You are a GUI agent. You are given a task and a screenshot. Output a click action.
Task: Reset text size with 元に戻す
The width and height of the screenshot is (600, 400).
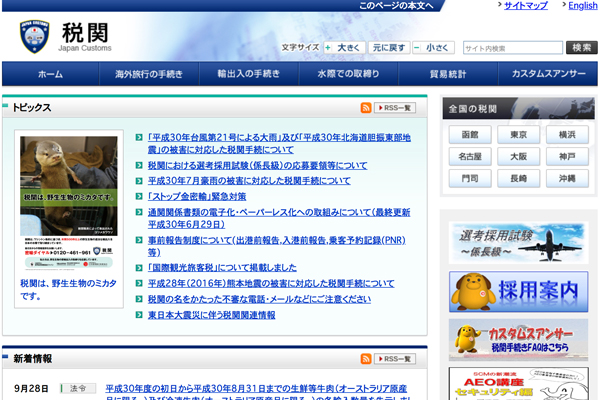click(x=389, y=48)
